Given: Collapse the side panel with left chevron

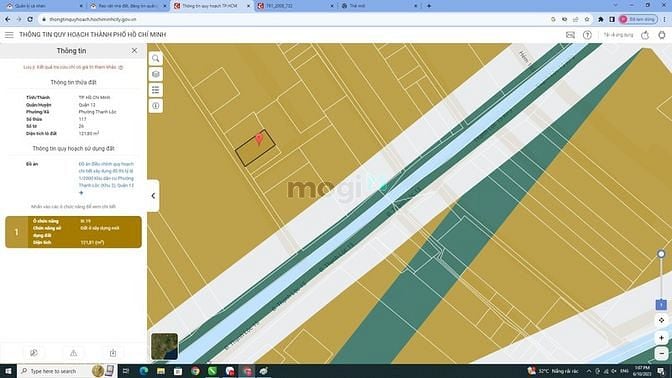Looking at the screenshot, I should coord(153,196).
